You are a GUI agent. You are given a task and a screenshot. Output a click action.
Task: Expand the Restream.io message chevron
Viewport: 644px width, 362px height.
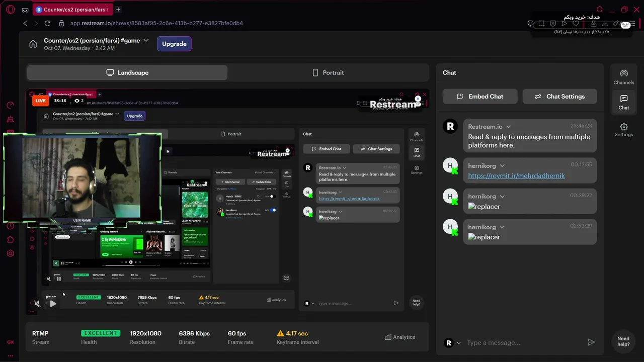tap(509, 127)
